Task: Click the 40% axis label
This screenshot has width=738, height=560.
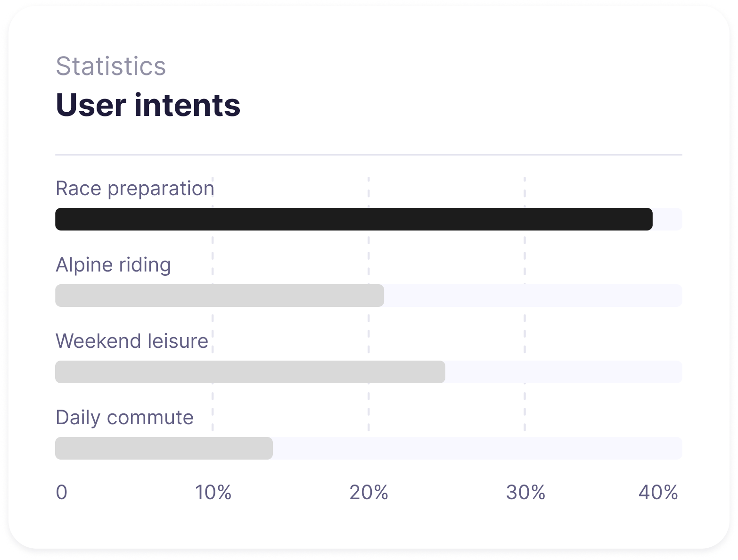Action: point(658,493)
